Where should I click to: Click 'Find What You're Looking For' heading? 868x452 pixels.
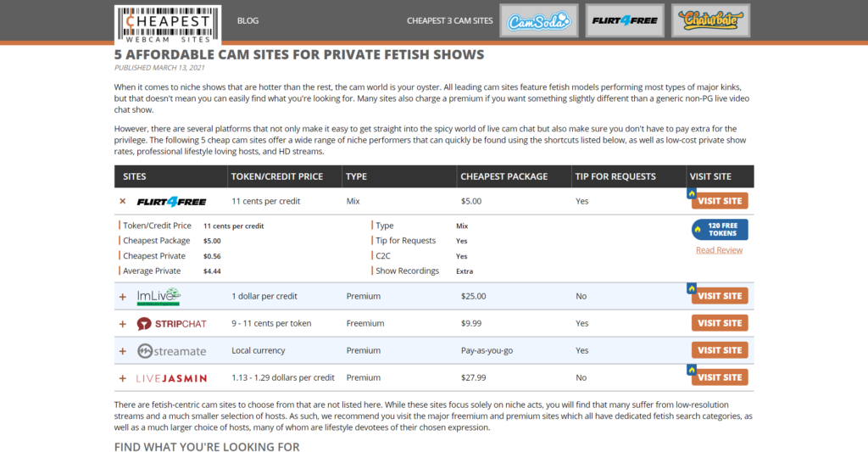click(207, 446)
